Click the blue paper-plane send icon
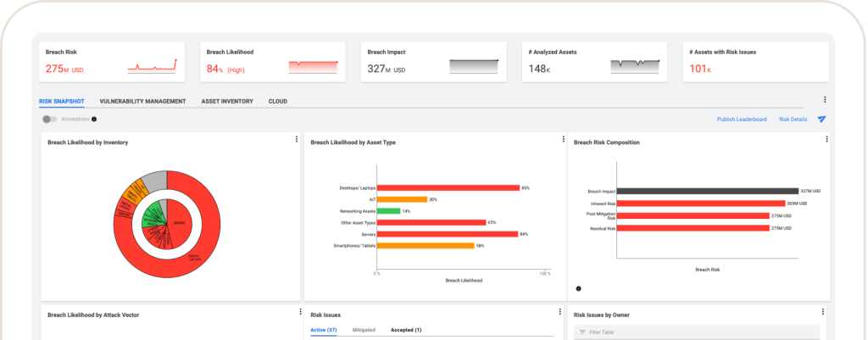The width and height of the screenshot is (868, 340). click(821, 120)
